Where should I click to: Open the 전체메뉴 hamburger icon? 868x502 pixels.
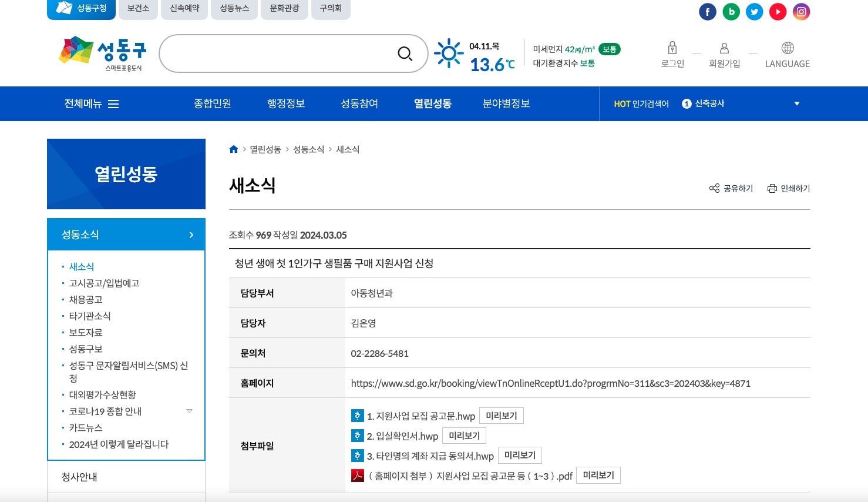(113, 103)
